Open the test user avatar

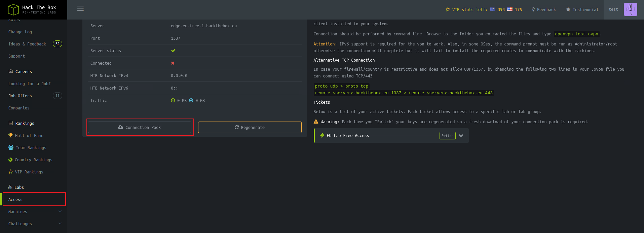(x=630, y=9)
